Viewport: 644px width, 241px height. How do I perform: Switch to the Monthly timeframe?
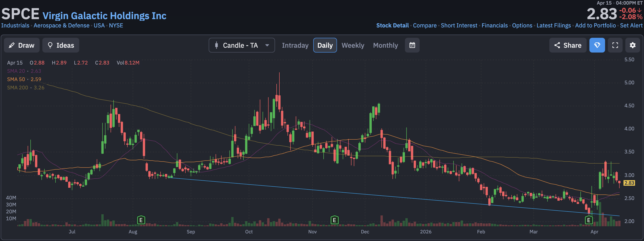385,45
